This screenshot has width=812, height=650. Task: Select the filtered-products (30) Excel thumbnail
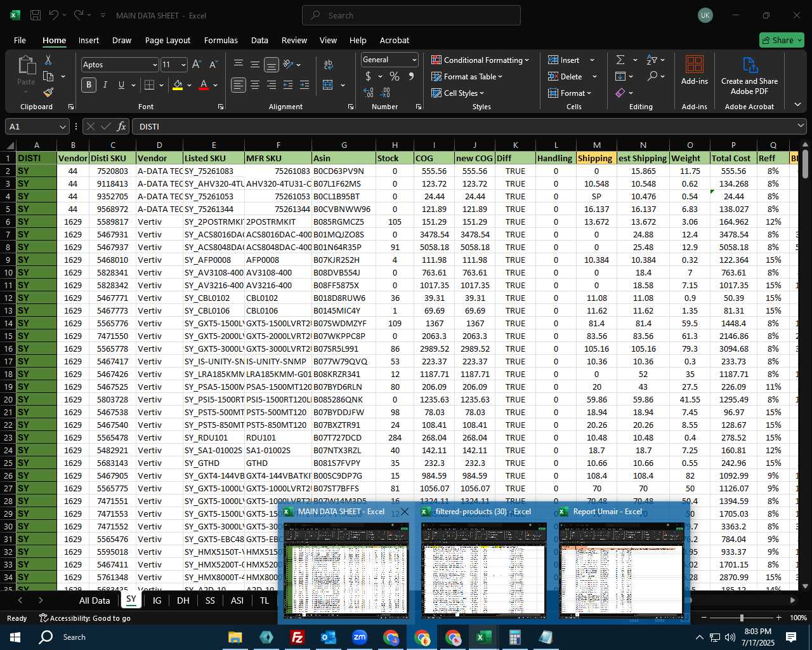(484, 563)
